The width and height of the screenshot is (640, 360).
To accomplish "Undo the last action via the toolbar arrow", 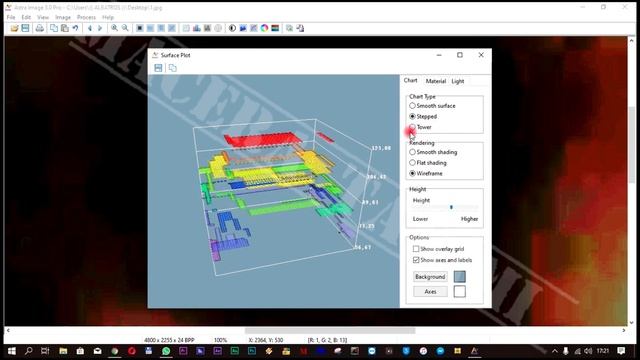I will point(76,28).
